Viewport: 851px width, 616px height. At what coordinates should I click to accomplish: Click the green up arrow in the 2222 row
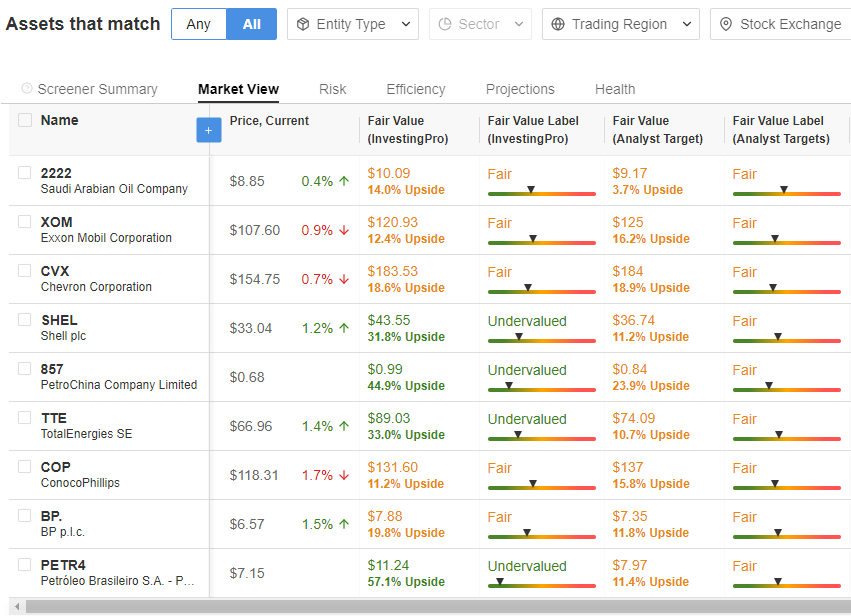pyautogui.click(x=344, y=181)
